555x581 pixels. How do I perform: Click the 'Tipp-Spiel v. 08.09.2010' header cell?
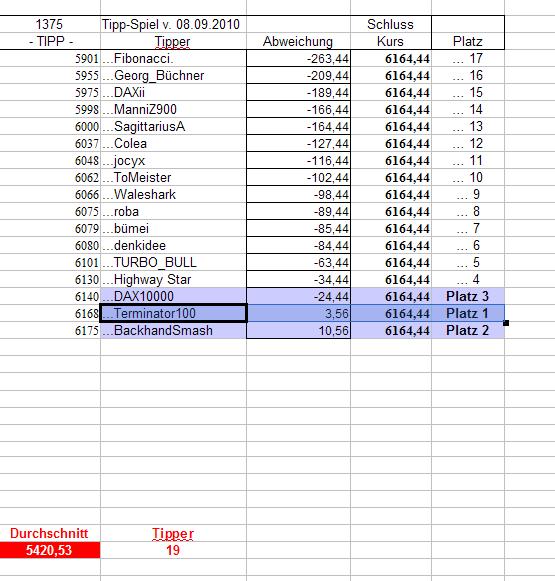pyautogui.click(x=173, y=24)
